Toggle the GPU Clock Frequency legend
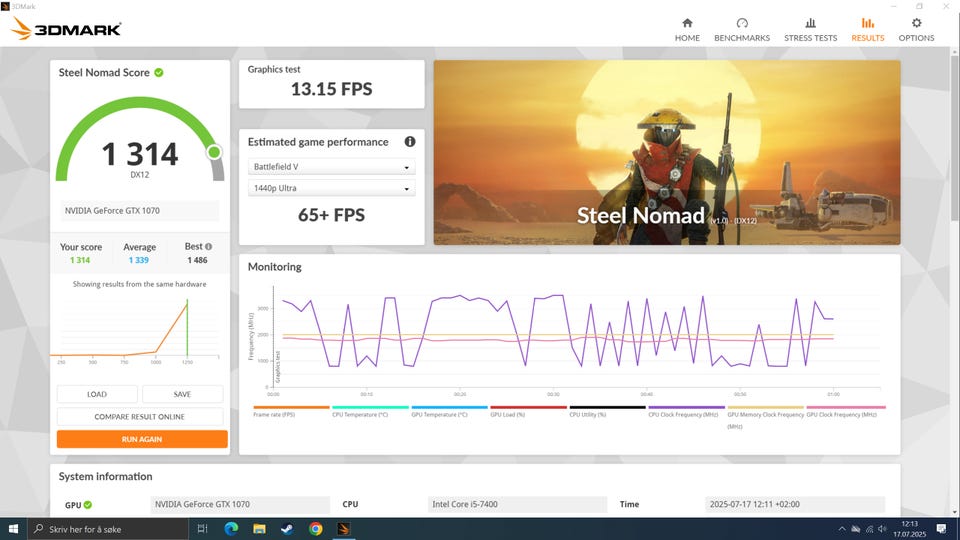Image resolution: width=960 pixels, height=540 pixels. tap(846, 411)
